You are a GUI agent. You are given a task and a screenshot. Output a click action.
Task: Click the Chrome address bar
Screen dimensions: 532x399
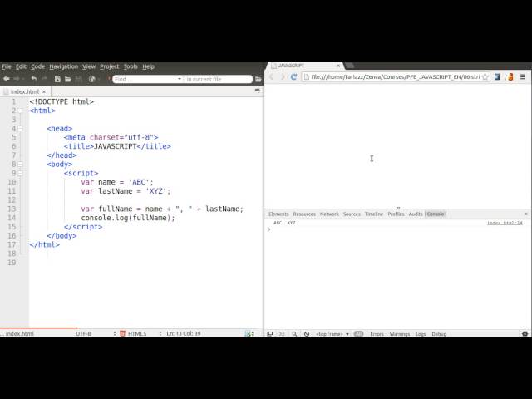pyautogui.click(x=396, y=77)
